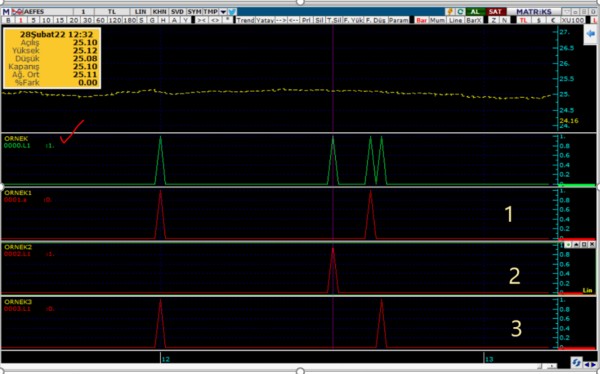Switch chart type to Mum candles
The height and width of the screenshot is (374, 600).
click(437, 20)
